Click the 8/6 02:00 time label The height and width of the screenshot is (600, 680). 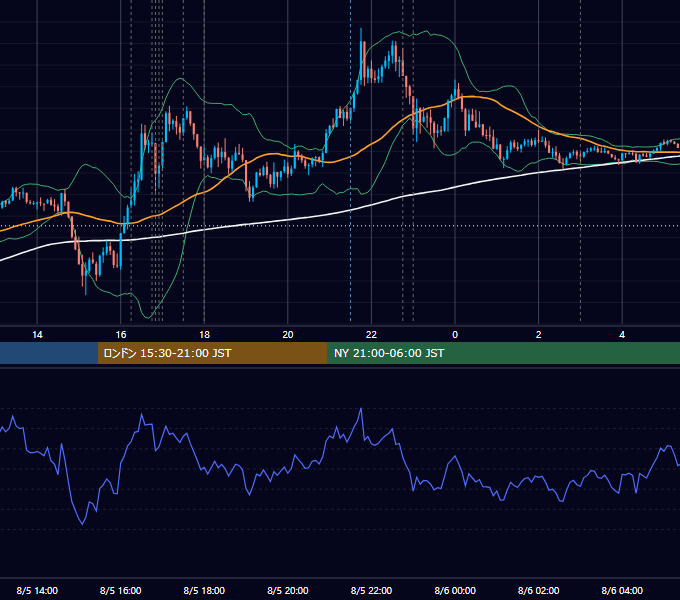pyautogui.click(x=539, y=590)
